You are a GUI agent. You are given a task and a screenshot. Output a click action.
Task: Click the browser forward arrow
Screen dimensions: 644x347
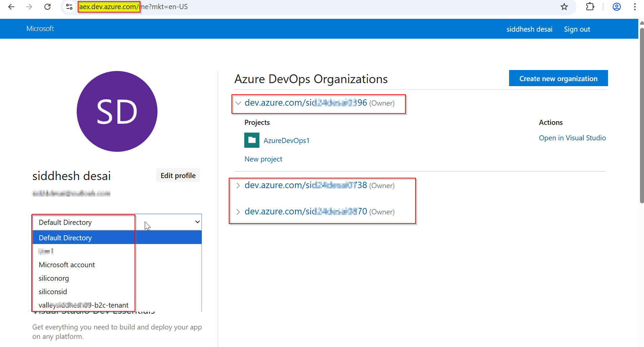(29, 7)
